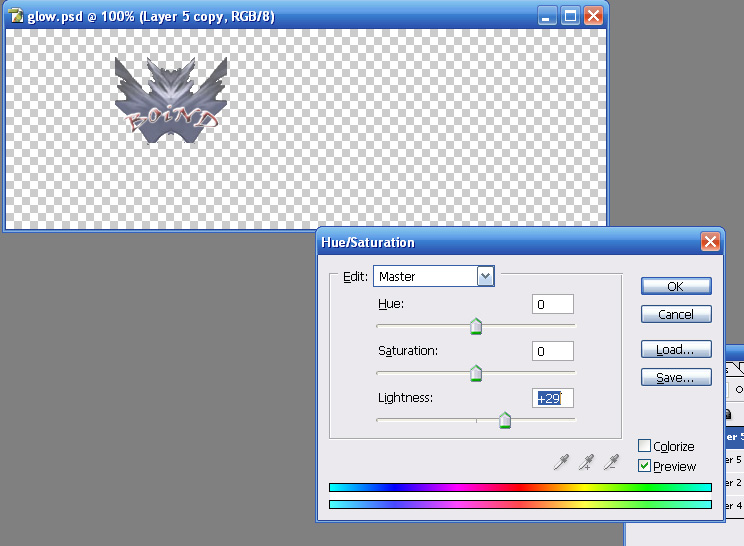Close the glow.psd document window
The height and width of the screenshot is (546, 744).
coord(593,16)
